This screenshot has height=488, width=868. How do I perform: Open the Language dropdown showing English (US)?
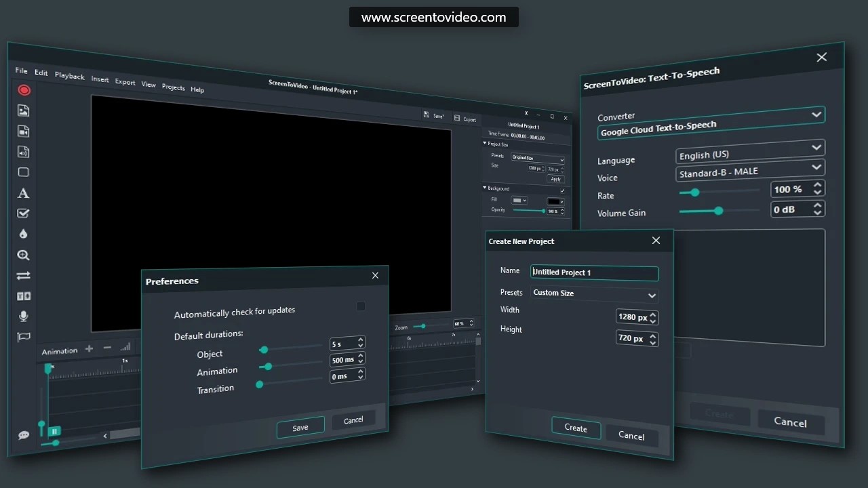pyautogui.click(x=750, y=151)
